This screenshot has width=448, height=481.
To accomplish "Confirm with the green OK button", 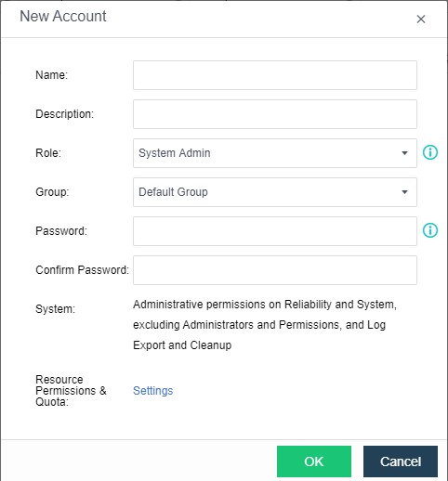I will pyautogui.click(x=314, y=461).
